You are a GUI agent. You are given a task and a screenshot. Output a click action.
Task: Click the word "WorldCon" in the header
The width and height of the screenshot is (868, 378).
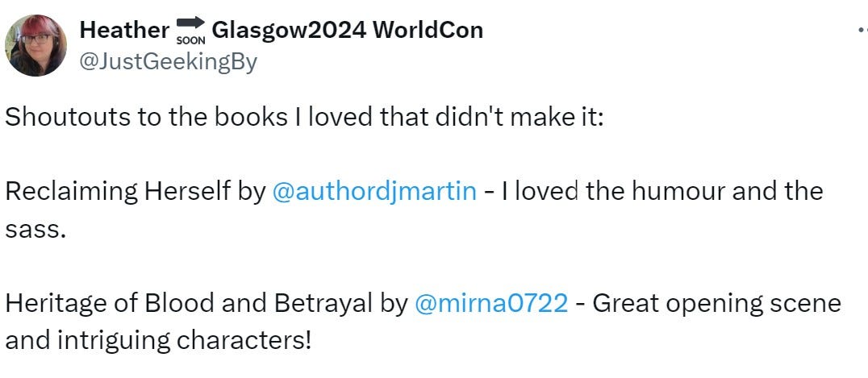(428, 30)
